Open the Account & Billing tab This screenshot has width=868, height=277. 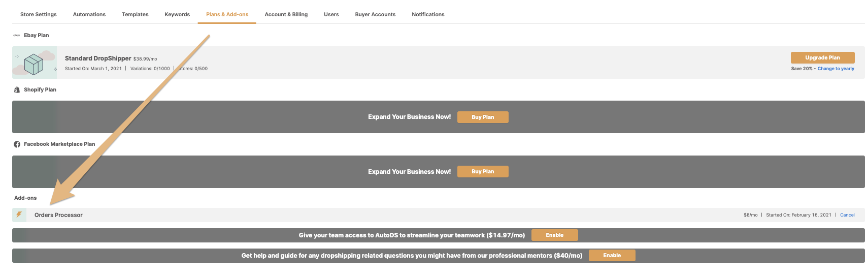[286, 14]
